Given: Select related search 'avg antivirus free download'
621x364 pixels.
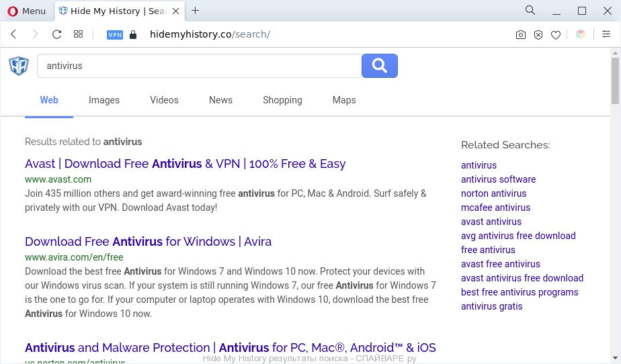Looking at the screenshot, I should 518,236.
